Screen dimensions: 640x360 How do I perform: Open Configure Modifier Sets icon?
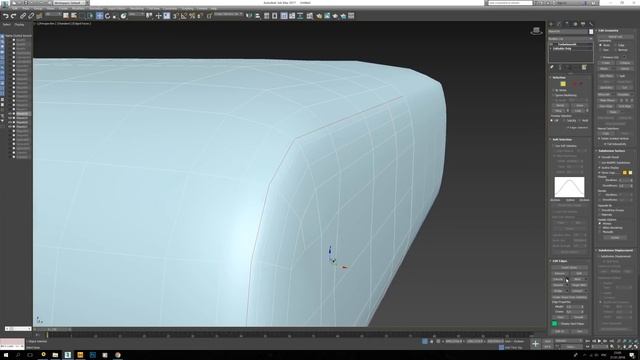coord(584,67)
